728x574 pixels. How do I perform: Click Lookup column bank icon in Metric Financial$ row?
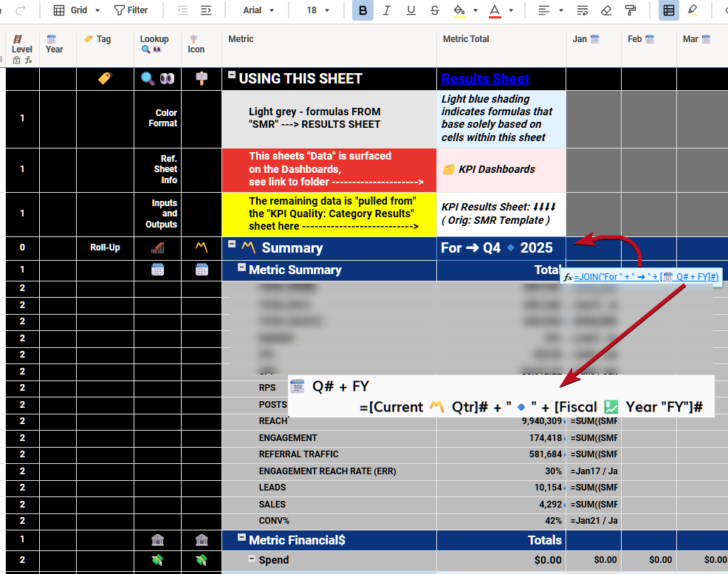click(157, 539)
